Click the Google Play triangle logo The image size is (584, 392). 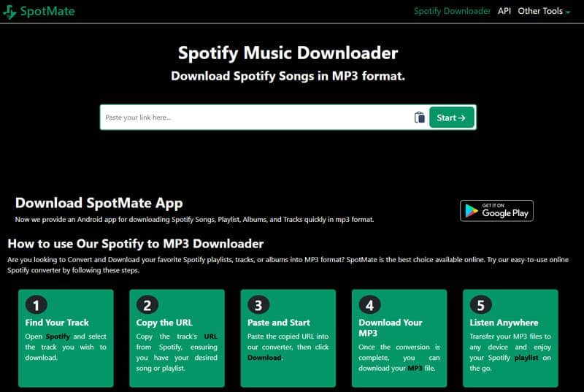(x=472, y=211)
